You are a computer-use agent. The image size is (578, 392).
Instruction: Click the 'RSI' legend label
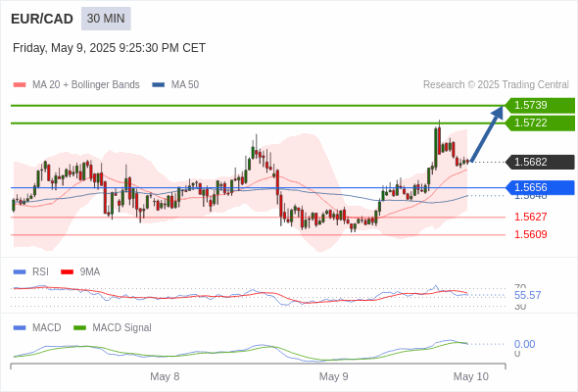tap(40, 271)
